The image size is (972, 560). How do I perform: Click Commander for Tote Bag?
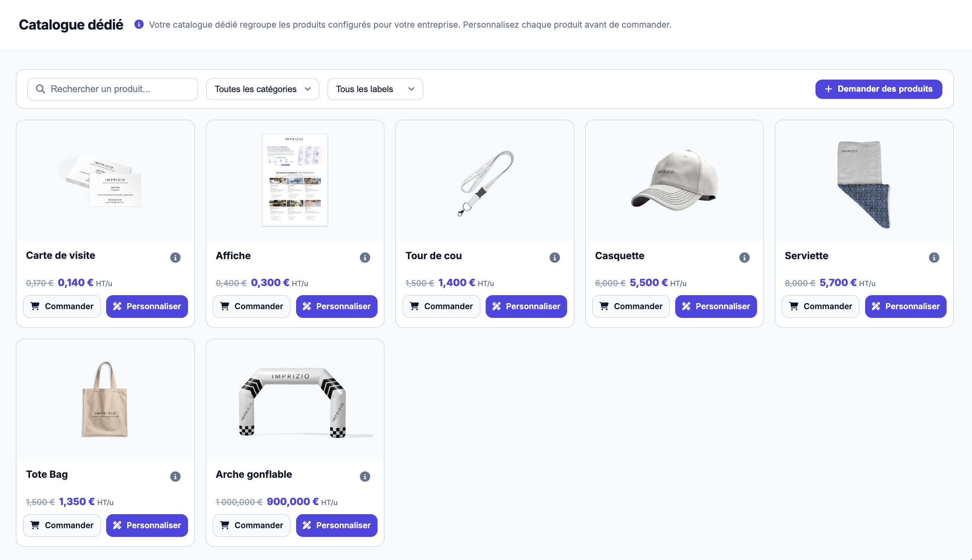click(x=62, y=525)
